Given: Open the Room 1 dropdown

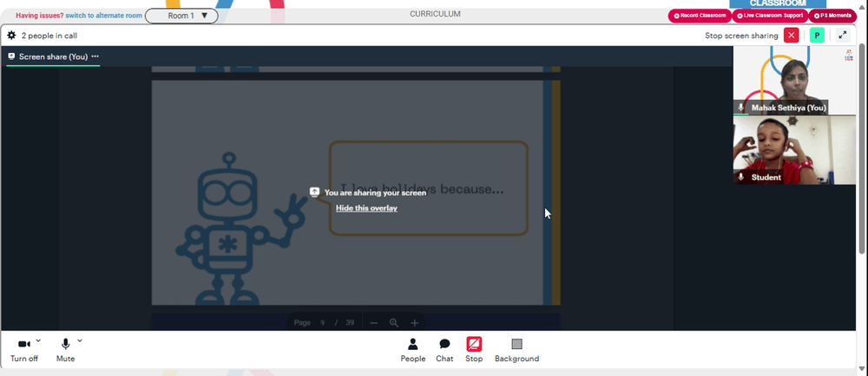Looking at the screenshot, I should (x=181, y=16).
